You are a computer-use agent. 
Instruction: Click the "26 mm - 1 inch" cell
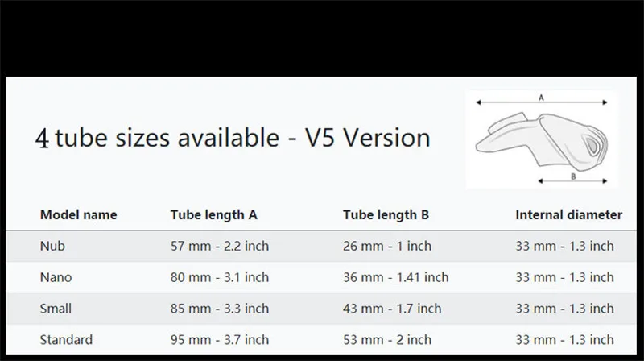386,246
